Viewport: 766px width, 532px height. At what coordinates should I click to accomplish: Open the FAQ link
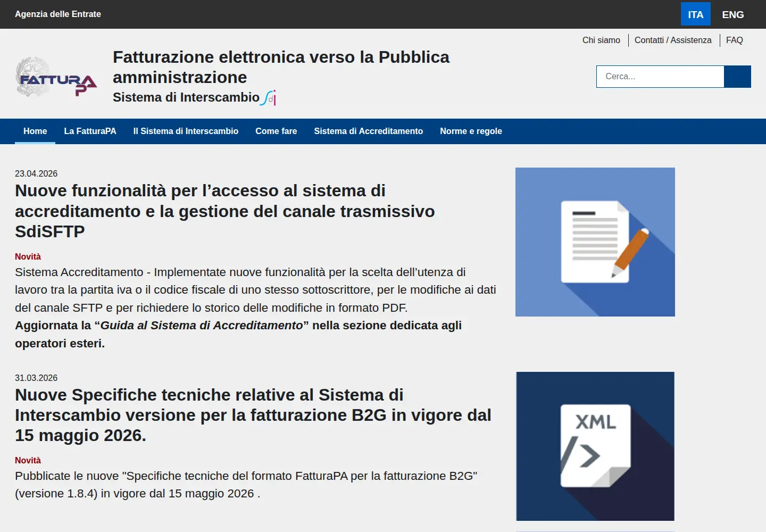[735, 40]
